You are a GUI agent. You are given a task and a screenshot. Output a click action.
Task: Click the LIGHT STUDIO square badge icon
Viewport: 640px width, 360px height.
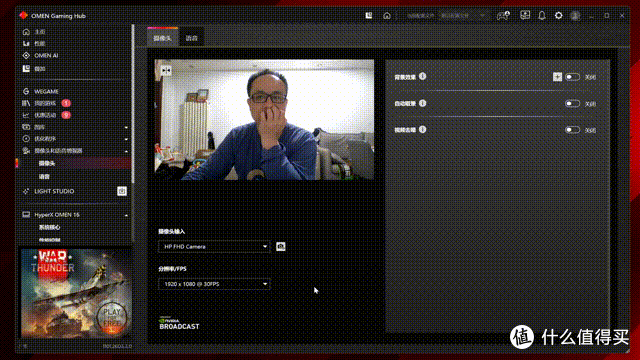click(122, 191)
